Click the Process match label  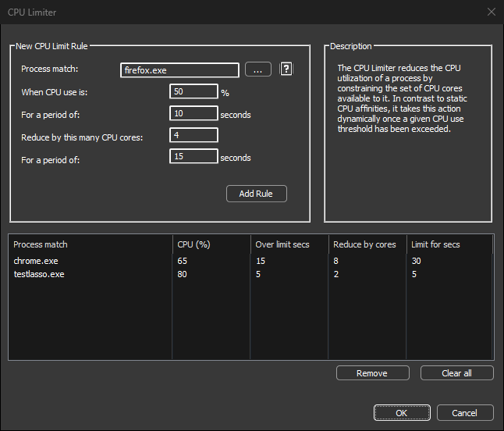[49, 69]
